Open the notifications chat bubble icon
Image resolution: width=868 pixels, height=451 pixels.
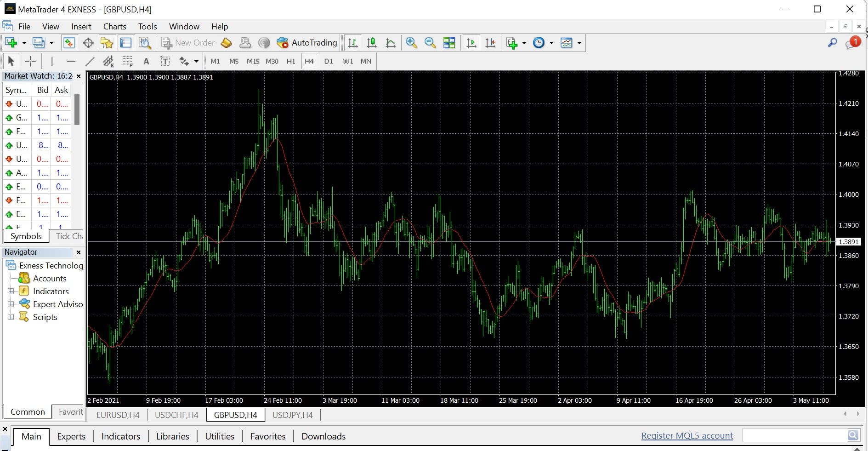tap(851, 43)
